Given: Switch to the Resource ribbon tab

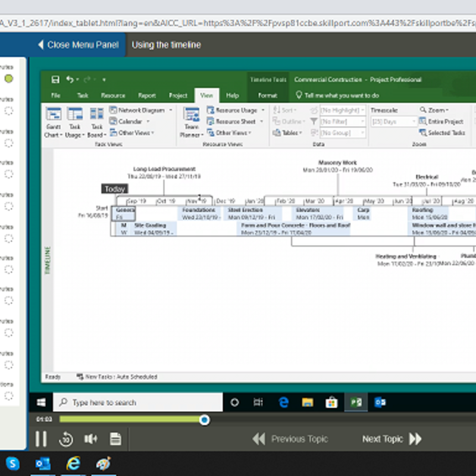Looking at the screenshot, I should (x=113, y=95).
